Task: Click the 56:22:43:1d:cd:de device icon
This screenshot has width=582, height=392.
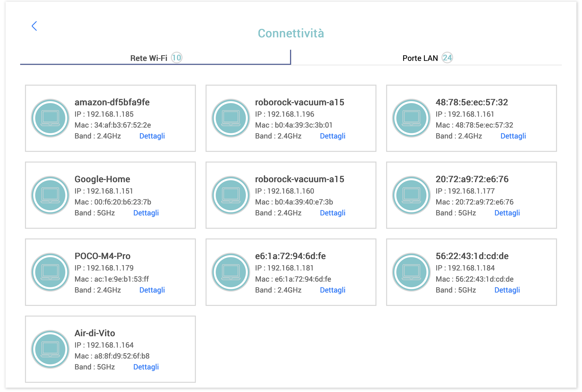Action: [411, 272]
